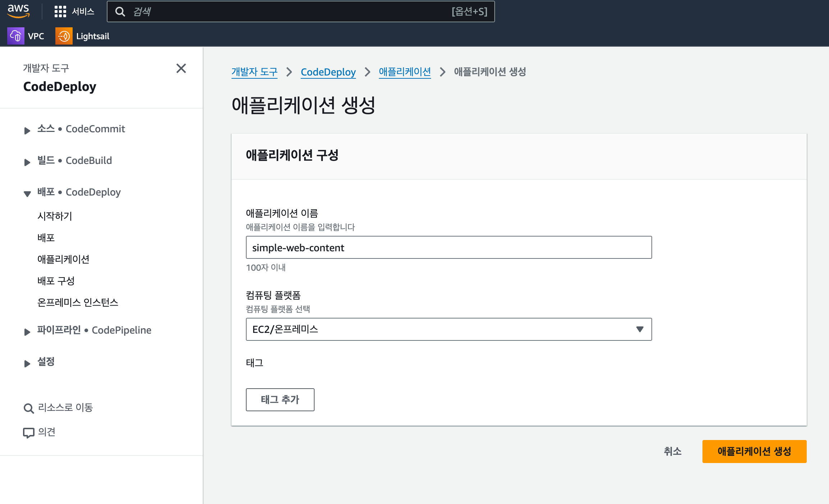Screen dimensions: 829x504
Task: Open the 컴퓨팅 플랫폼 dropdown
Action: point(448,329)
